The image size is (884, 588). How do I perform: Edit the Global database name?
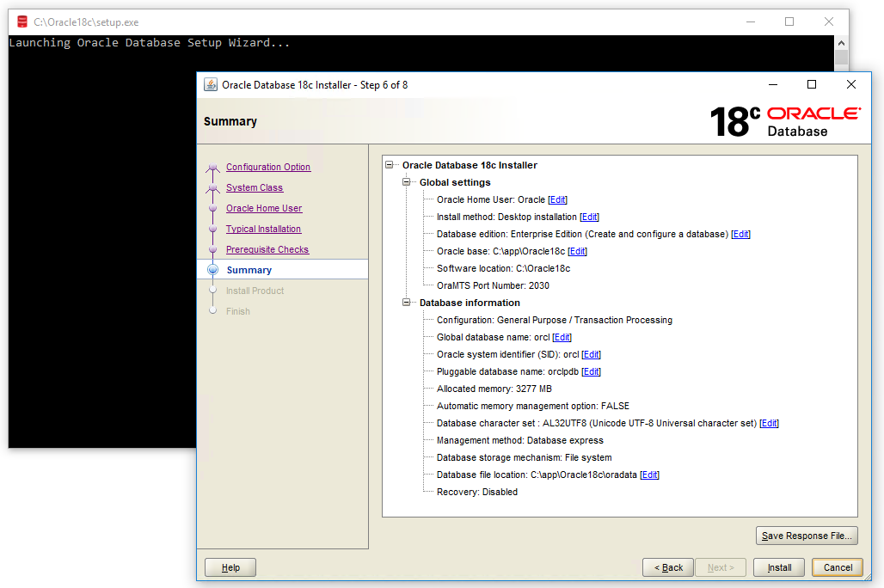562,337
